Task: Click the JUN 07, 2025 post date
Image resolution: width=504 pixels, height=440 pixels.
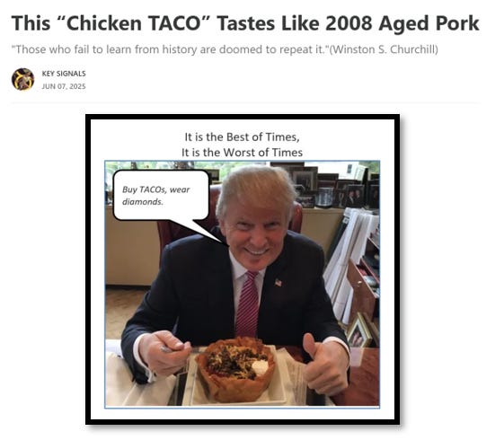Action: (x=64, y=86)
